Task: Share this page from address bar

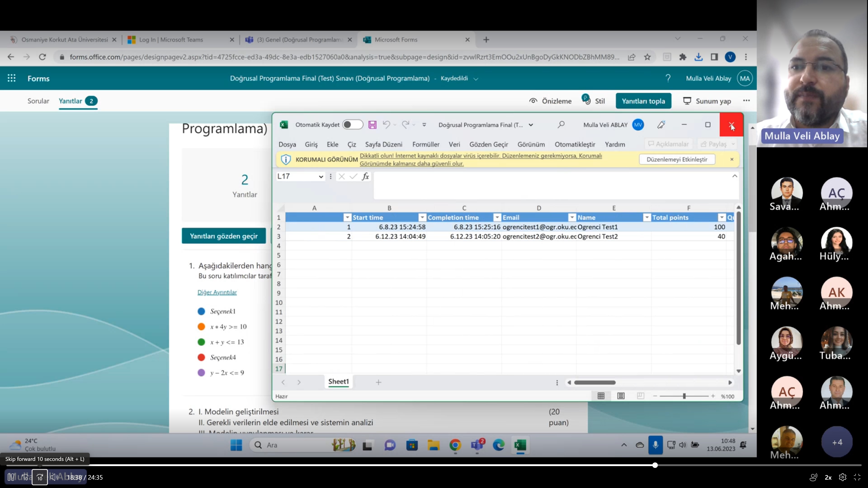Action: [x=632, y=57]
